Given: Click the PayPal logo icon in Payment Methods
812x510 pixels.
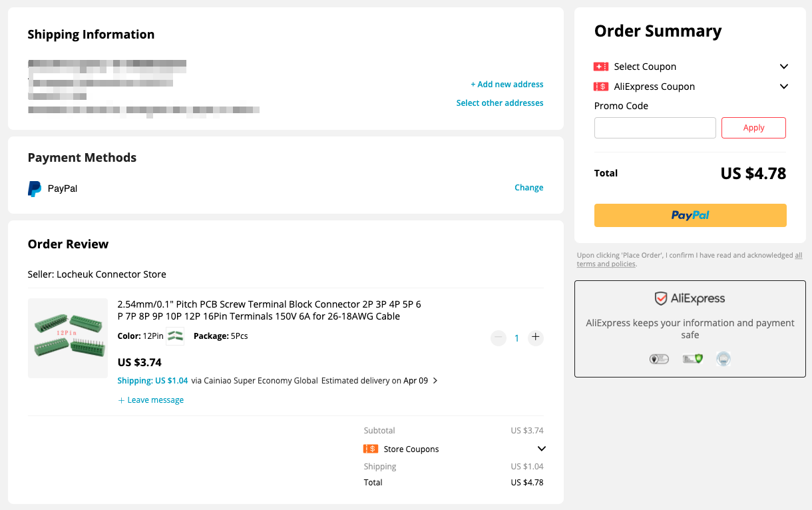Looking at the screenshot, I should pyautogui.click(x=35, y=189).
